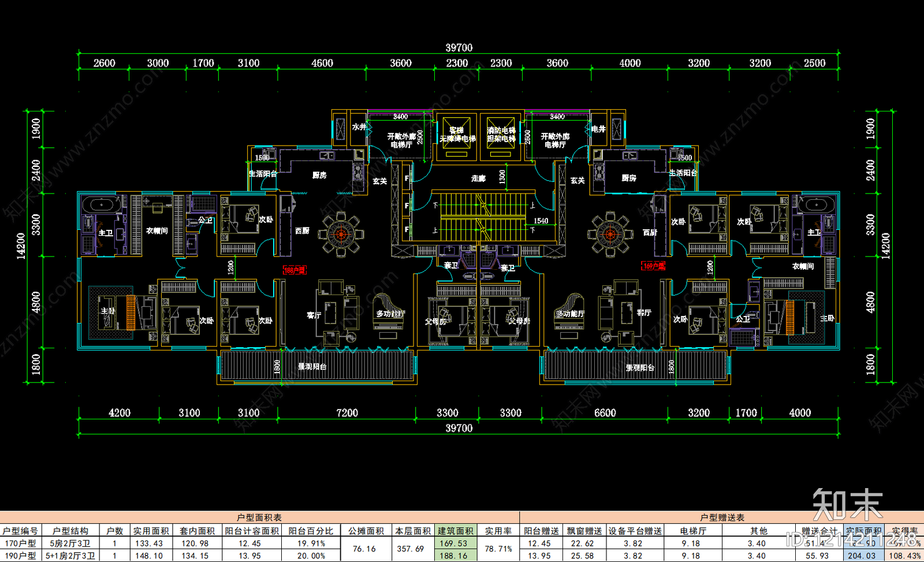The width and height of the screenshot is (924, 562).
Task: Select the 6600 bottom dimension text
Action: pyautogui.click(x=605, y=413)
